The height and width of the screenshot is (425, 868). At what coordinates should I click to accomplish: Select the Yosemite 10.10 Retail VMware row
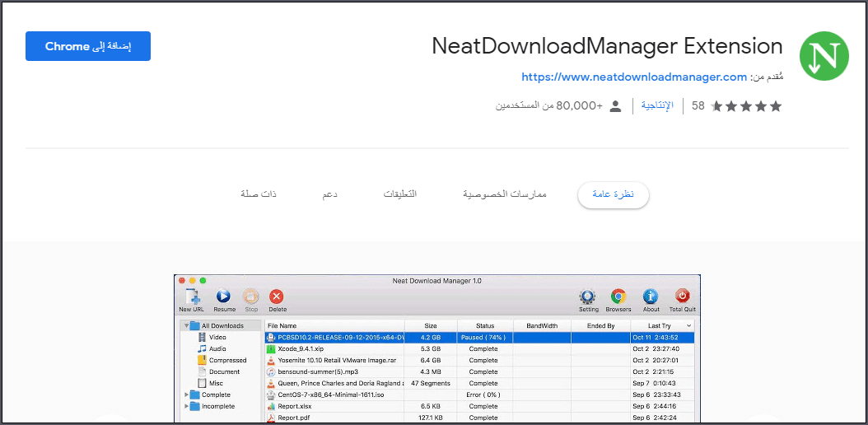tap(479, 360)
